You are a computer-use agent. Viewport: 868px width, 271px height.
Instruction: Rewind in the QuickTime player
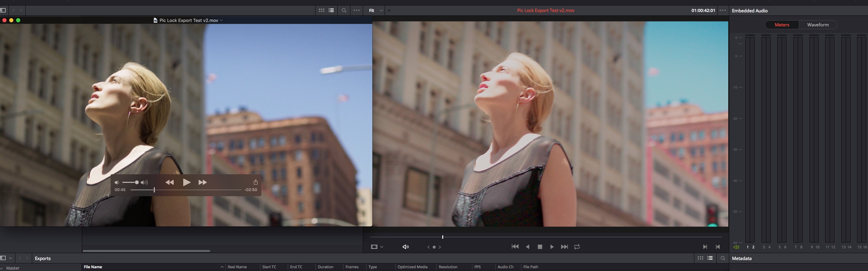[170, 182]
